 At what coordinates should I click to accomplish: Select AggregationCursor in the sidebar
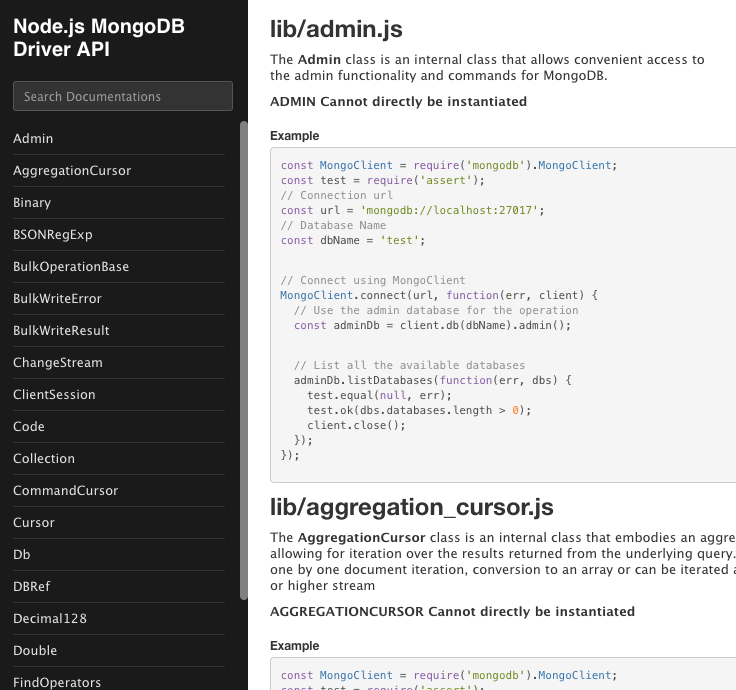click(x=72, y=171)
